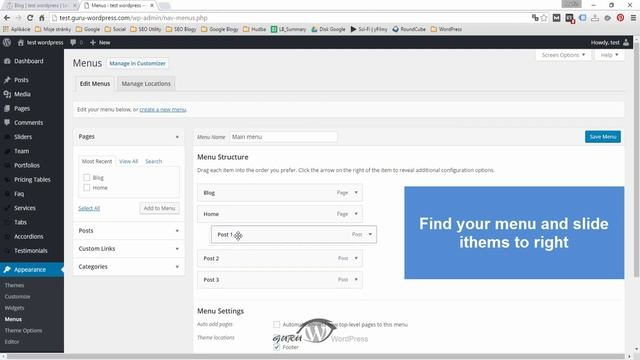Screen dimensions: 640x360
Task: Click the Posts pin icon
Action: (x=7, y=80)
